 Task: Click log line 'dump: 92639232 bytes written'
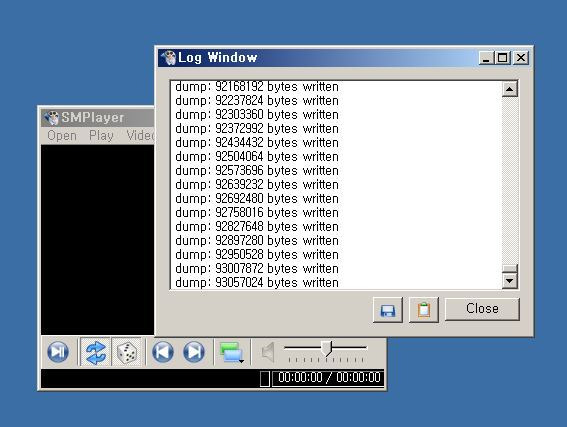pos(257,184)
